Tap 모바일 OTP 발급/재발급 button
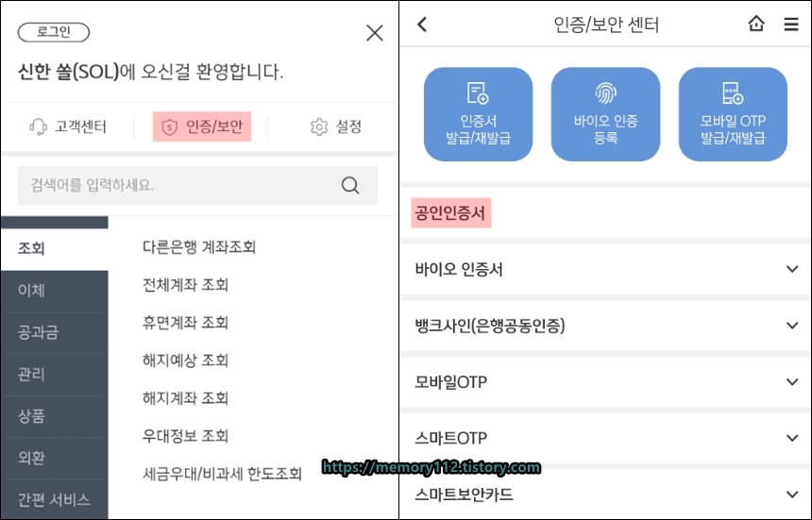Viewport: 812px width, 520px height. pos(733,114)
